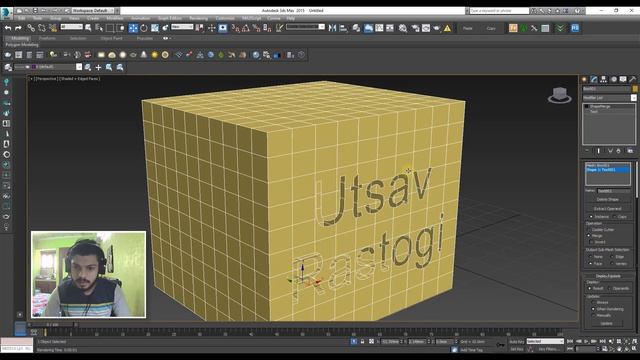
Task: Open the Material Editor icon
Action: point(403,28)
